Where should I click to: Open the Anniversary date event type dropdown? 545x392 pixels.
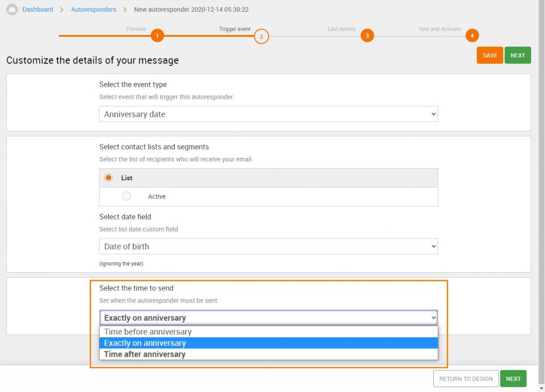[x=268, y=113]
